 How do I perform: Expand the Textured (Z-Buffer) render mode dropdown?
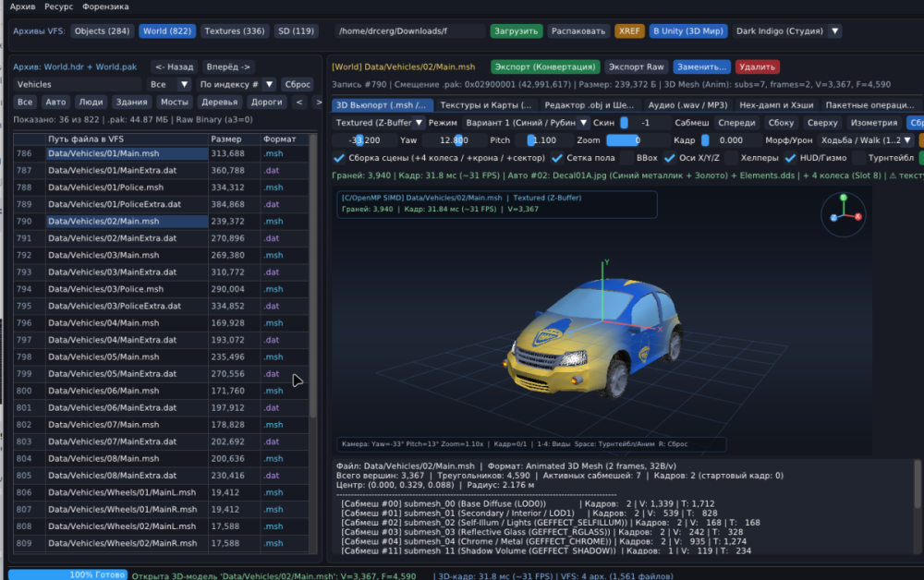point(379,123)
